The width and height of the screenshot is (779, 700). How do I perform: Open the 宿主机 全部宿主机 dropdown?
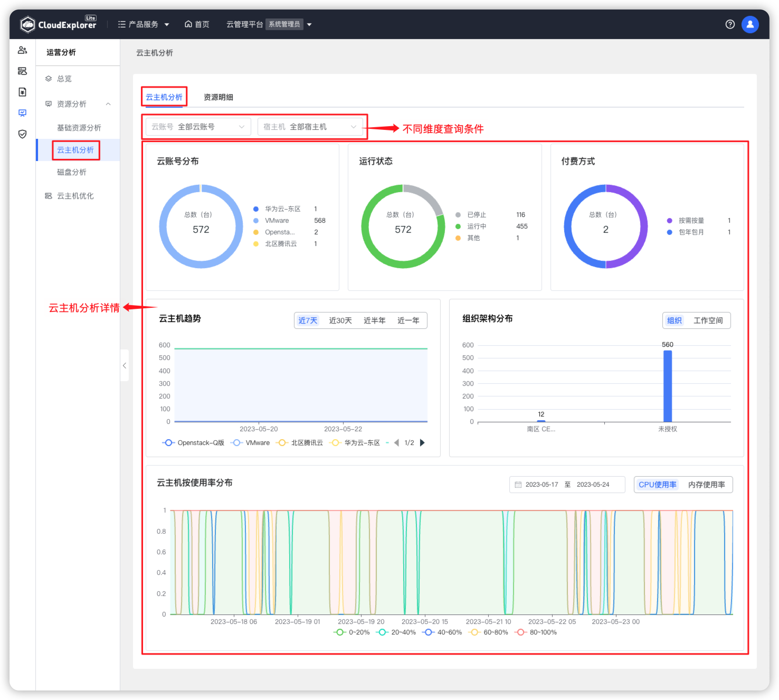[x=310, y=126]
